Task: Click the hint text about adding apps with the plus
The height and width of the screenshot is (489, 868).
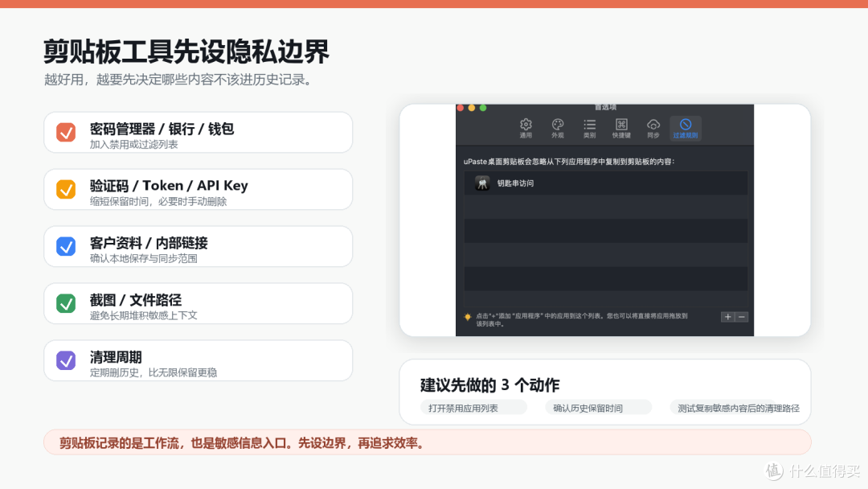Action: coord(582,319)
